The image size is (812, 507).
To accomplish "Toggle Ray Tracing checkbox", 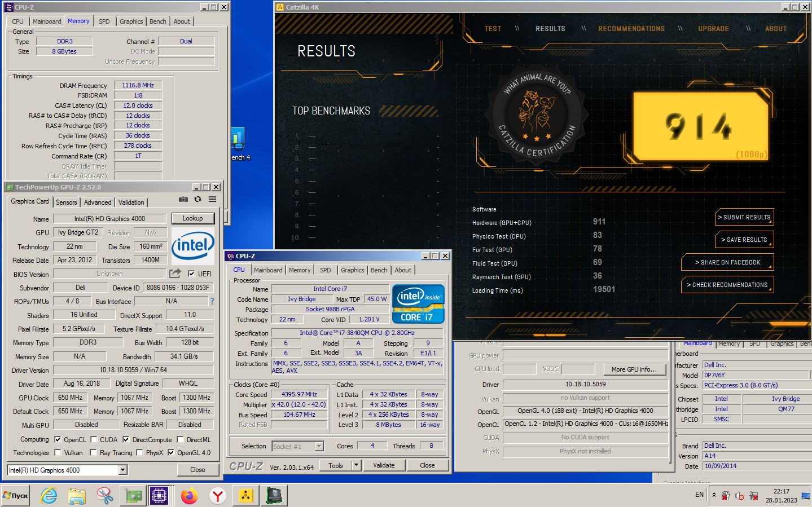I will [x=93, y=452].
